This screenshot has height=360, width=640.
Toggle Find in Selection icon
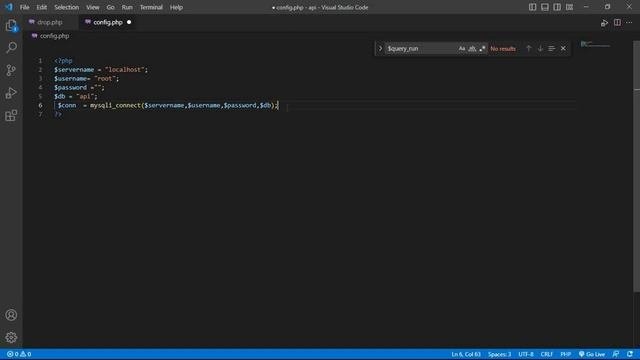click(551, 49)
